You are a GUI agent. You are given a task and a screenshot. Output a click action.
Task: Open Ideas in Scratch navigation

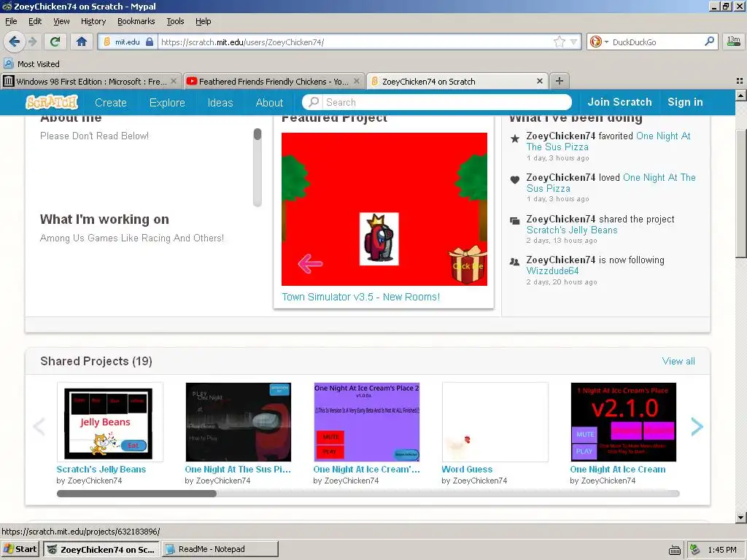point(220,102)
